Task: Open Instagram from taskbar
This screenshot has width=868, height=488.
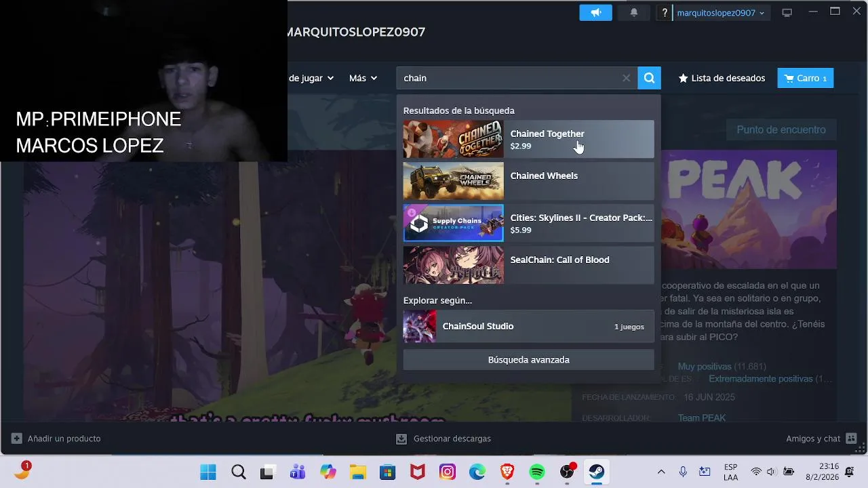Action: pyautogui.click(x=447, y=472)
